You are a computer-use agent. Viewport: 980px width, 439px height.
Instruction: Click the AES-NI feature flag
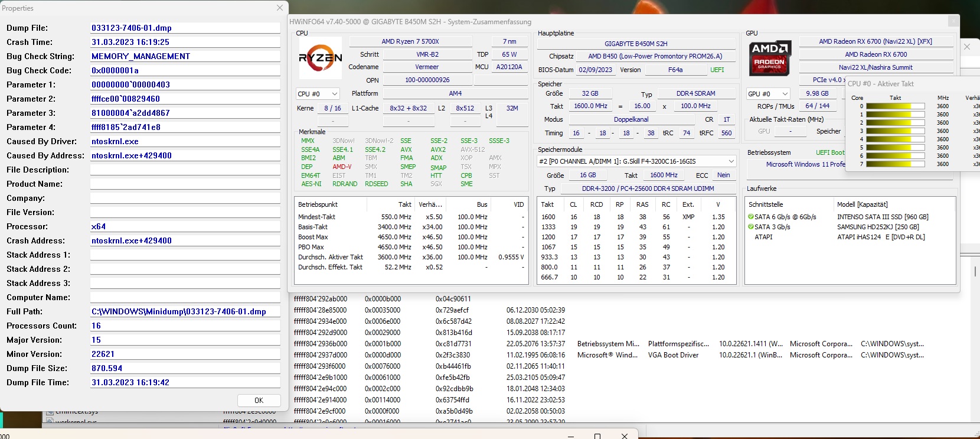tap(311, 184)
